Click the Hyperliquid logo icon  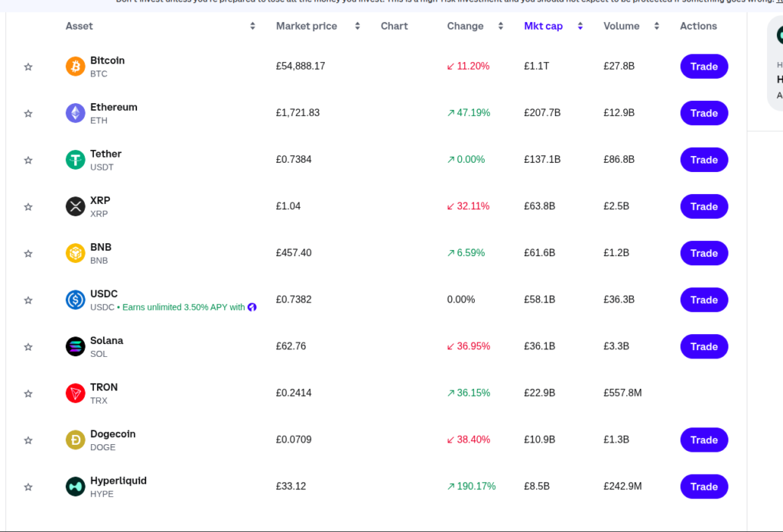[75, 486]
